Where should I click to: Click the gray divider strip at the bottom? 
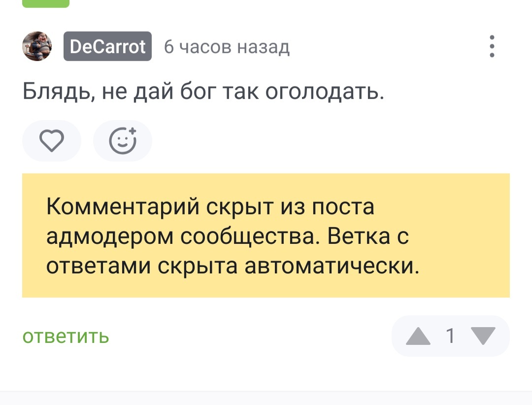(266, 398)
